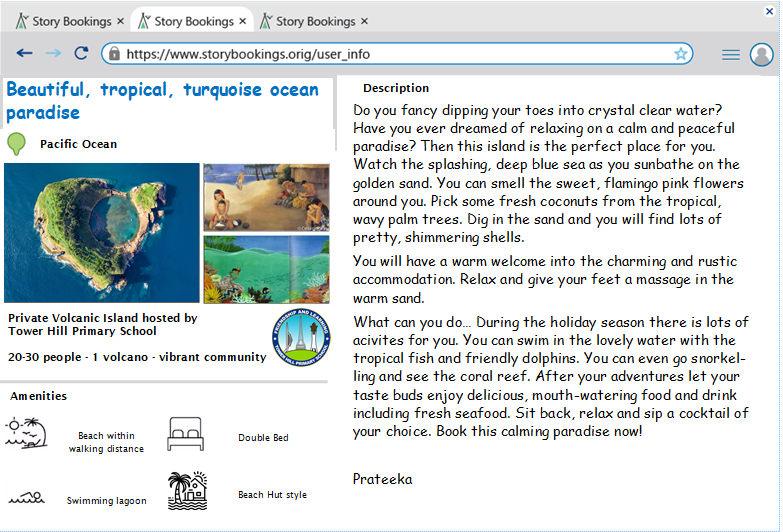Click the double bed icon
This screenshot has height=532, width=783.
[185, 434]
